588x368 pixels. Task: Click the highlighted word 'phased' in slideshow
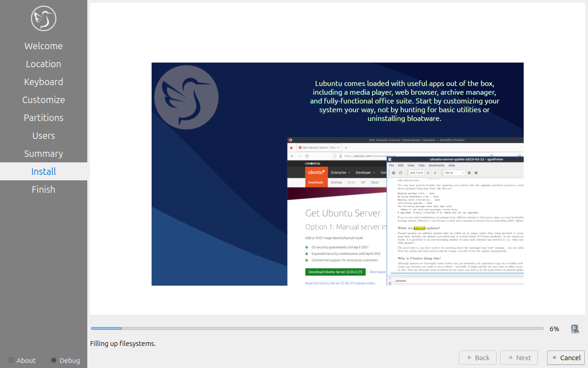point(419,228)
